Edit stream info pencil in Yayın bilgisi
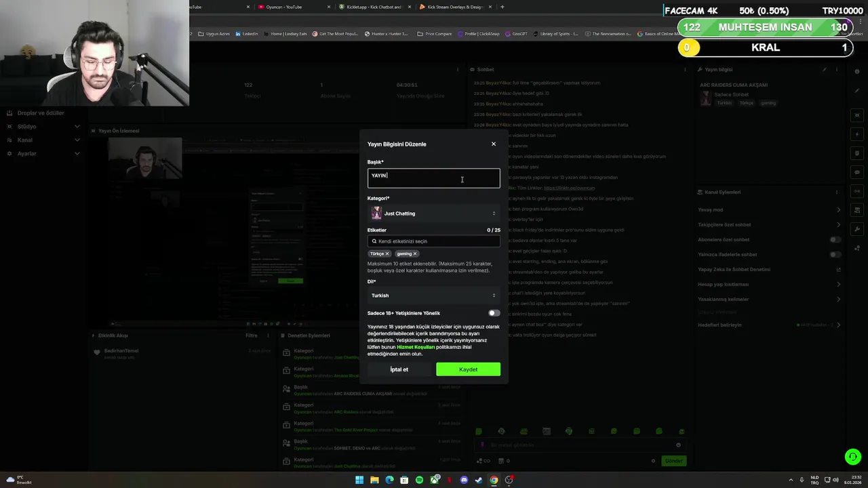 (825, 69)
